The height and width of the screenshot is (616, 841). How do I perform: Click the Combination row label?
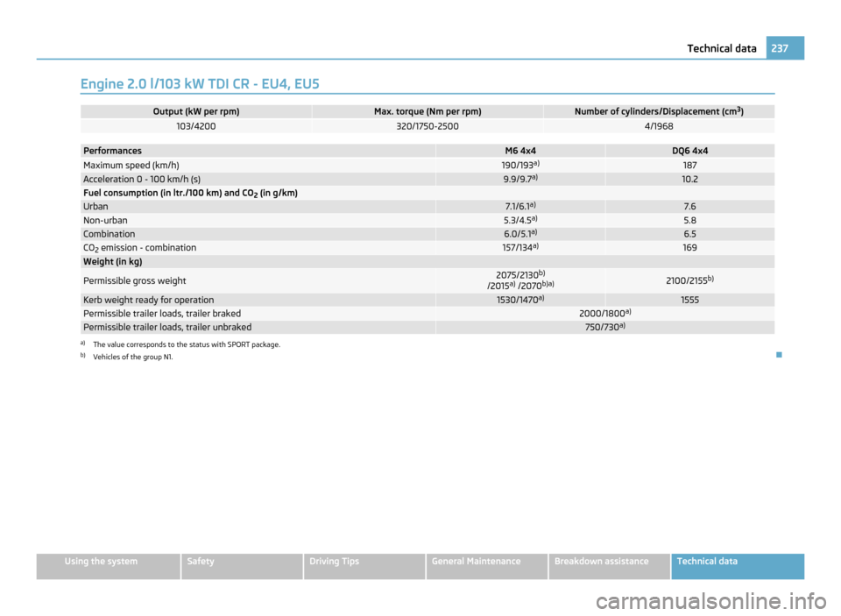tap(110, 234)
